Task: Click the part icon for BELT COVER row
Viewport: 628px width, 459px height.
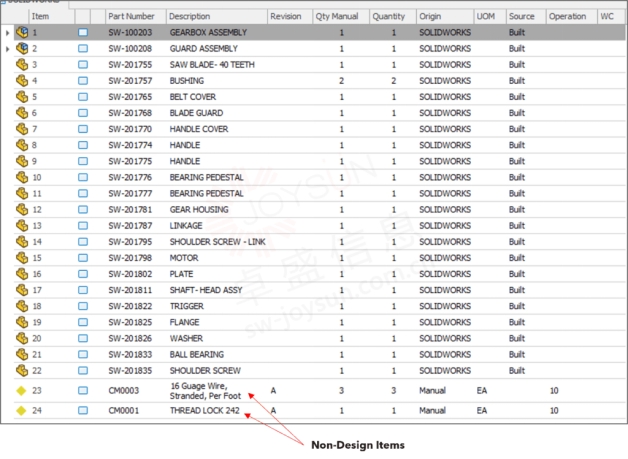Action: (22, 97)
